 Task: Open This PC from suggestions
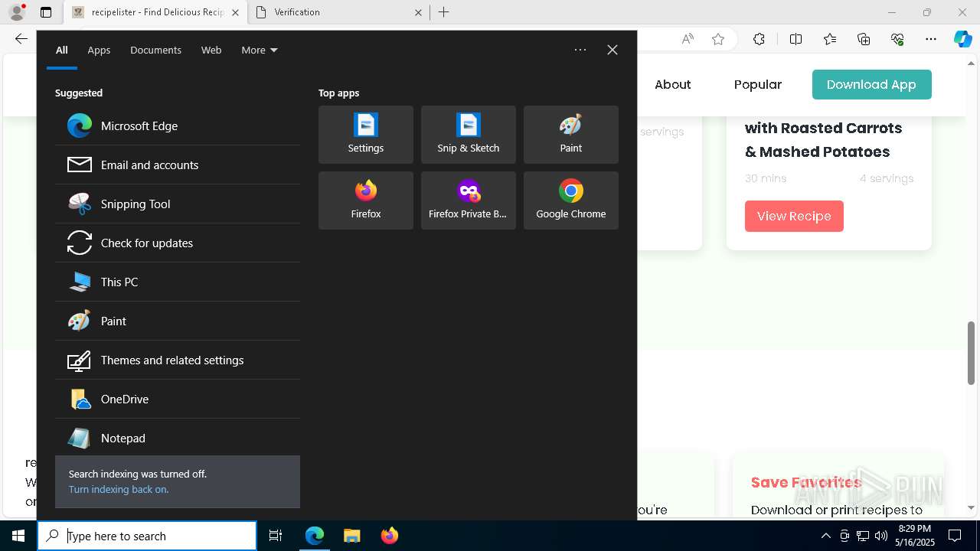click(x=178, y=282)
